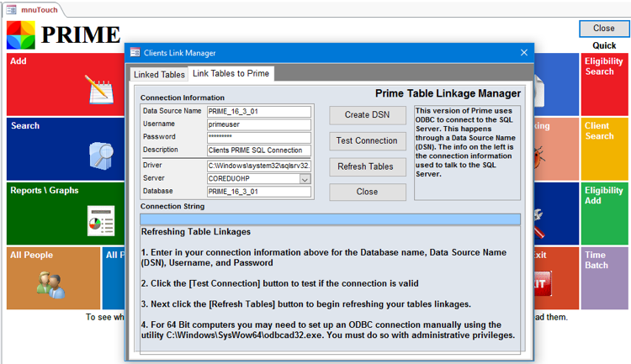Click the PRIME colorful logo icon

coord(21,35)
